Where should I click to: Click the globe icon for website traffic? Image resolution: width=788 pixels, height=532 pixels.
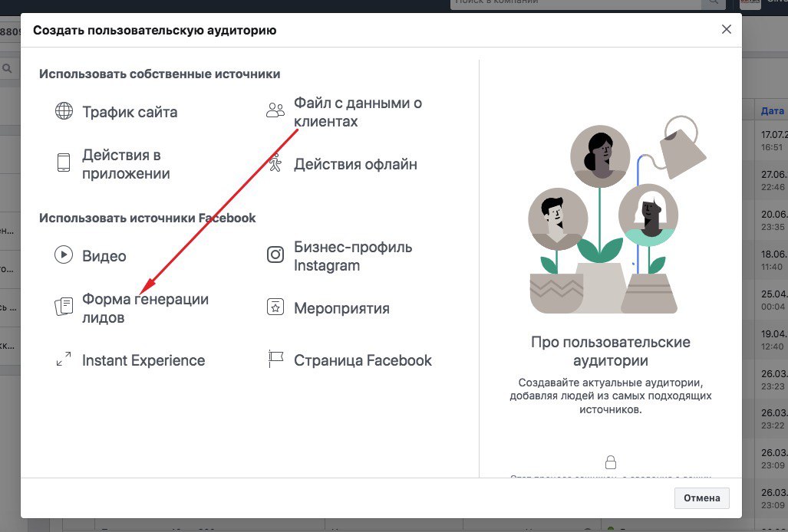tap(64, 111)
